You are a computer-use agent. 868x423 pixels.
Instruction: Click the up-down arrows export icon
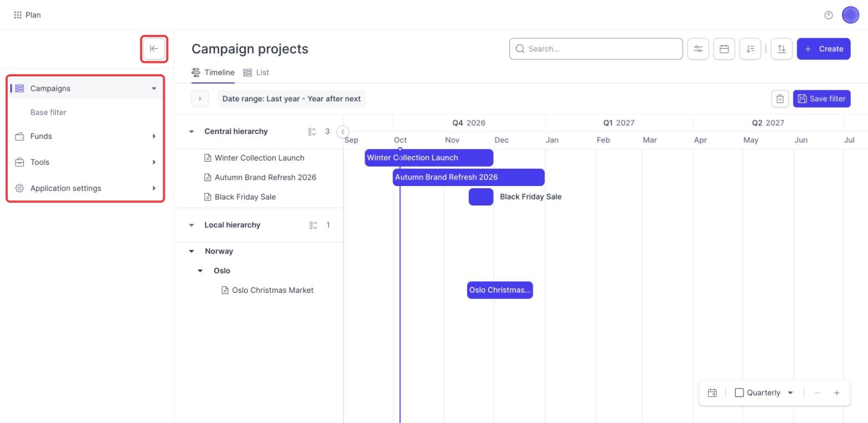(781, 49)
